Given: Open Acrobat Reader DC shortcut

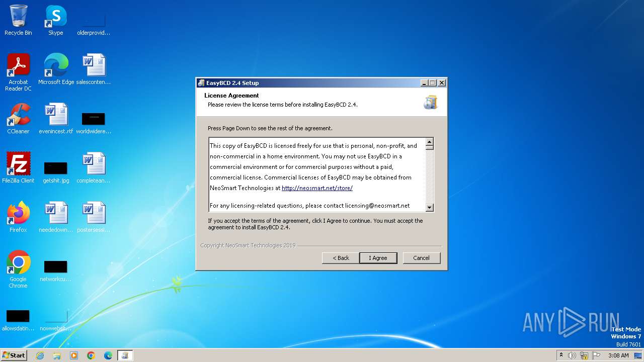Looking at the screenshot, I should point(18,72).
